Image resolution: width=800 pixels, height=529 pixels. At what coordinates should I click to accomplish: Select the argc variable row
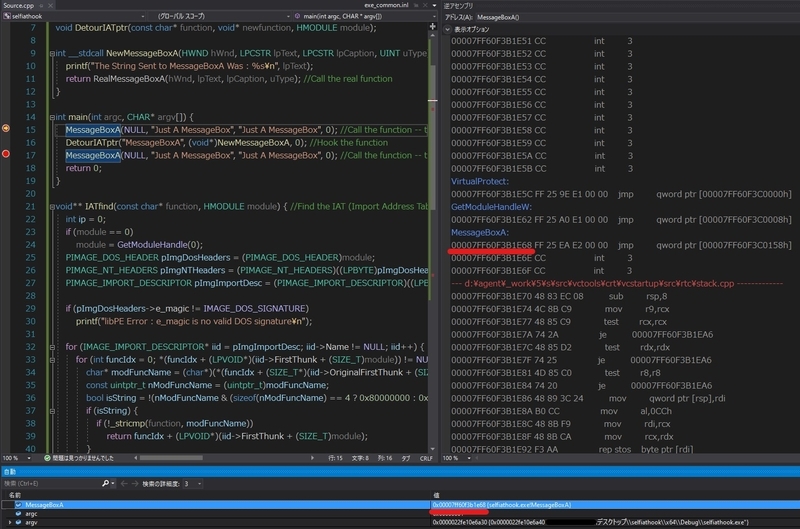coord(400,514)
